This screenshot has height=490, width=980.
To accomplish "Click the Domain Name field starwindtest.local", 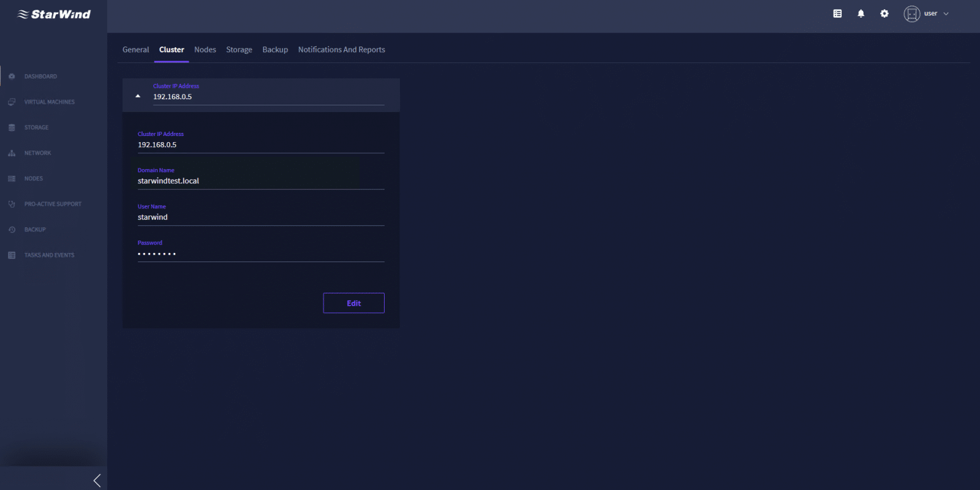I will click(261, 178).
